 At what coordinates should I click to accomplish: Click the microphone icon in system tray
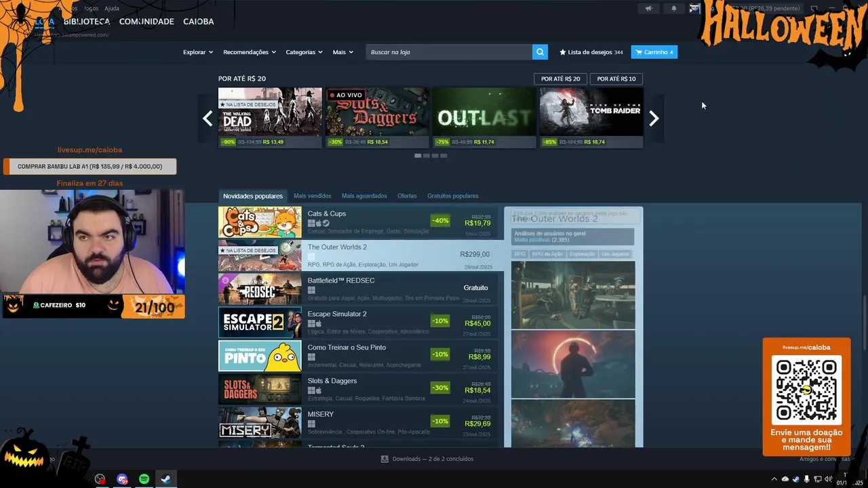(806, 479)
